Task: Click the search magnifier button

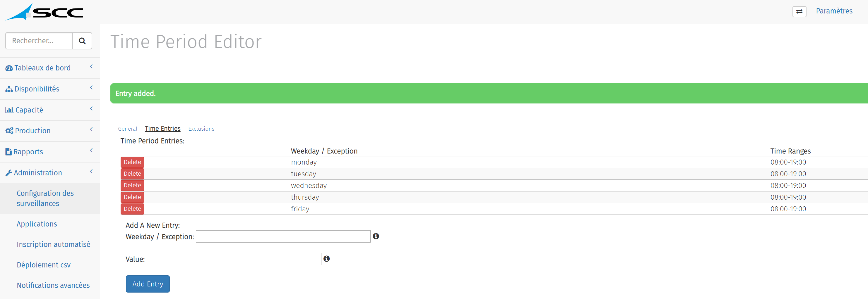Action: click(x=82, y=41)
